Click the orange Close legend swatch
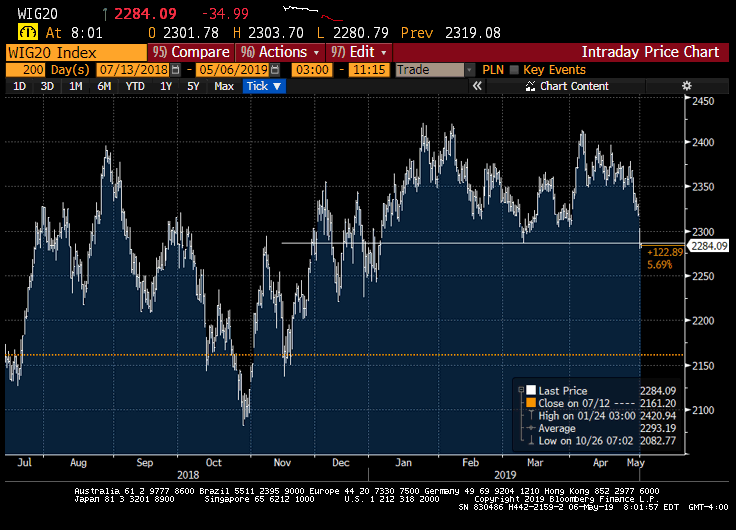The width and height of the screenshot is (736, 530). click(531, 403)
